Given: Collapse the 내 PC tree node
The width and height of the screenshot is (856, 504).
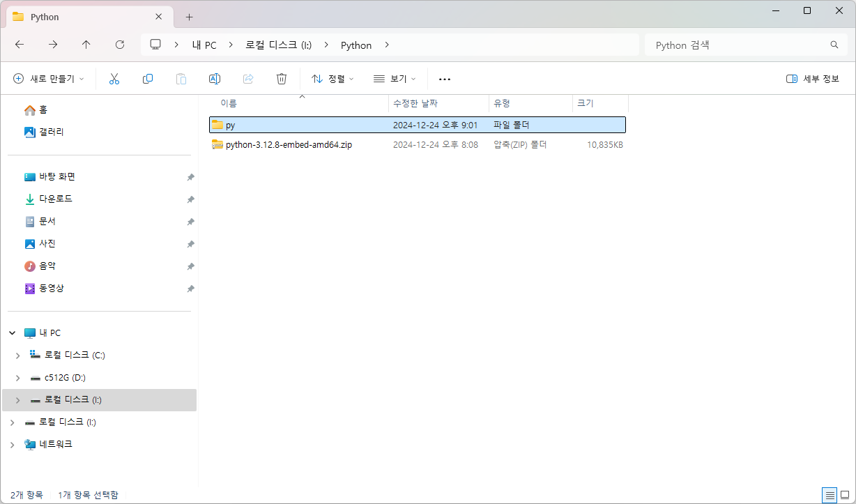Looking at the screenshot, I should click(x=12, y=333).
